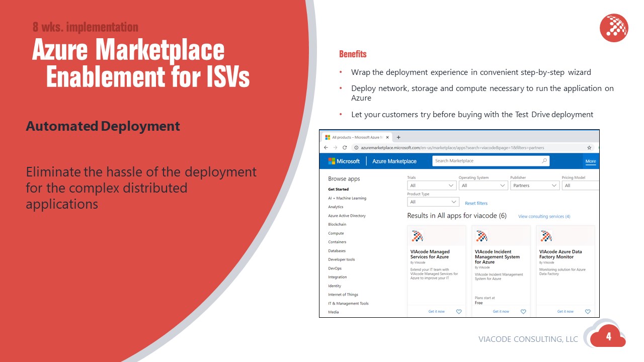Open the Pricing Model filter dropdown

[581, 186]
